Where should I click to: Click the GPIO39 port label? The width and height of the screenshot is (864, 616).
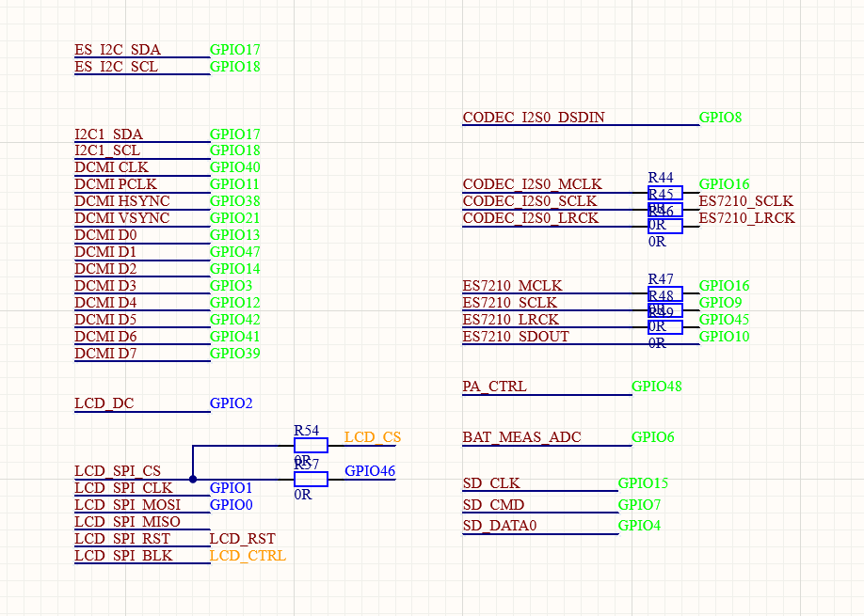pyautogui.click(x=234, y=354)
